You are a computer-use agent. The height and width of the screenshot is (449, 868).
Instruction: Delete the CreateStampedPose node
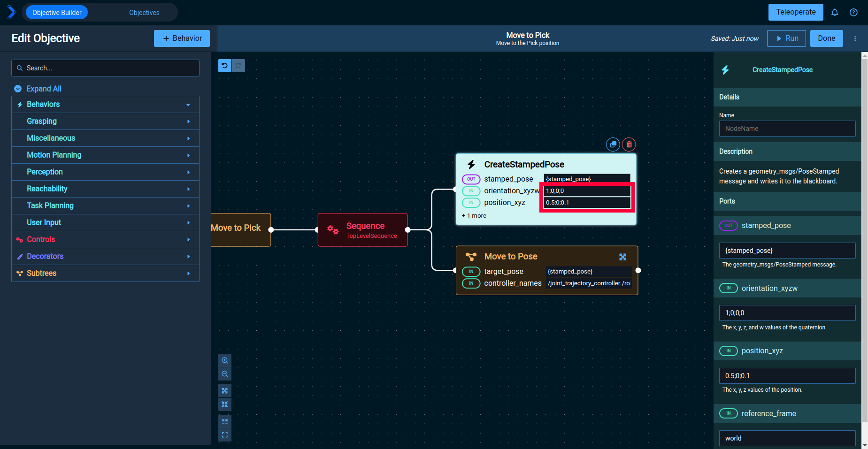coord(629,145)
